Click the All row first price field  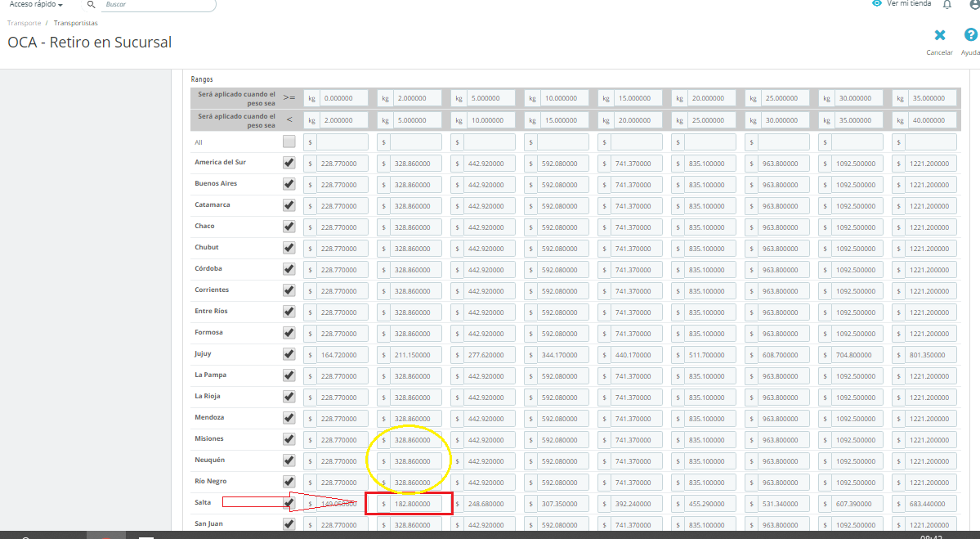[342, 142]
